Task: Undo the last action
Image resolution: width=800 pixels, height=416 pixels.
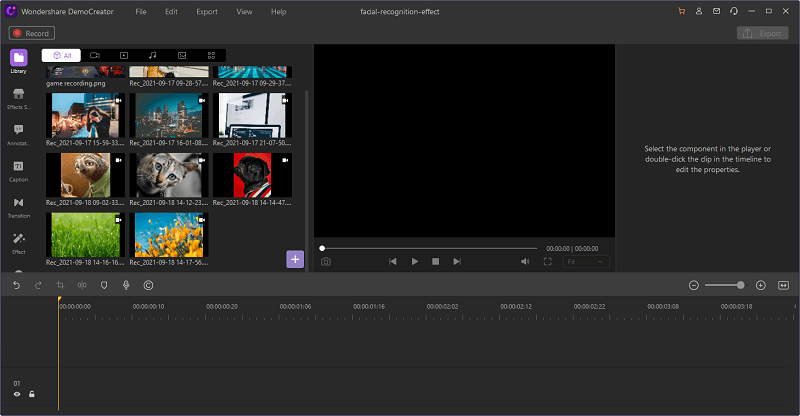Action: [16, 285]
